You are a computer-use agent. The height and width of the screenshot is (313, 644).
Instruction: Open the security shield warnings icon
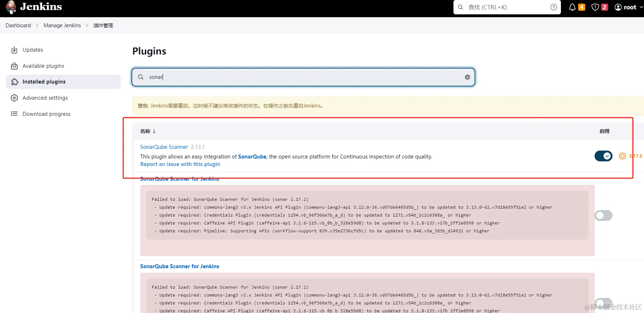(595, 7)
